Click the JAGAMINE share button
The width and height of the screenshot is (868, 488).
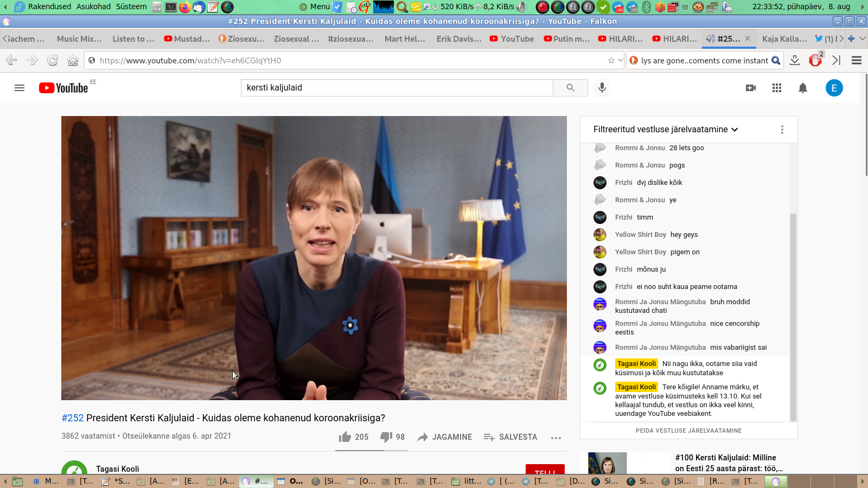(445, 437)
